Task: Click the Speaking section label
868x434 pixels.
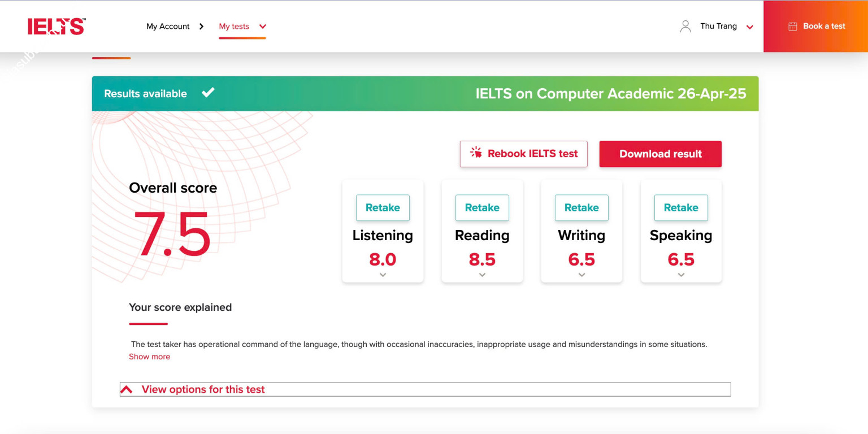Action: [681, 236]
